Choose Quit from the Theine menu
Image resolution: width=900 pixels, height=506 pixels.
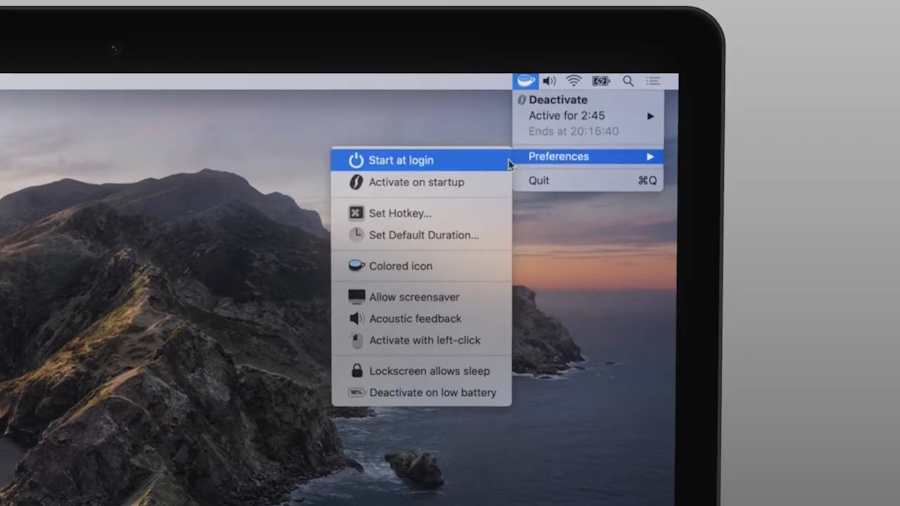[x=539, y=181]
